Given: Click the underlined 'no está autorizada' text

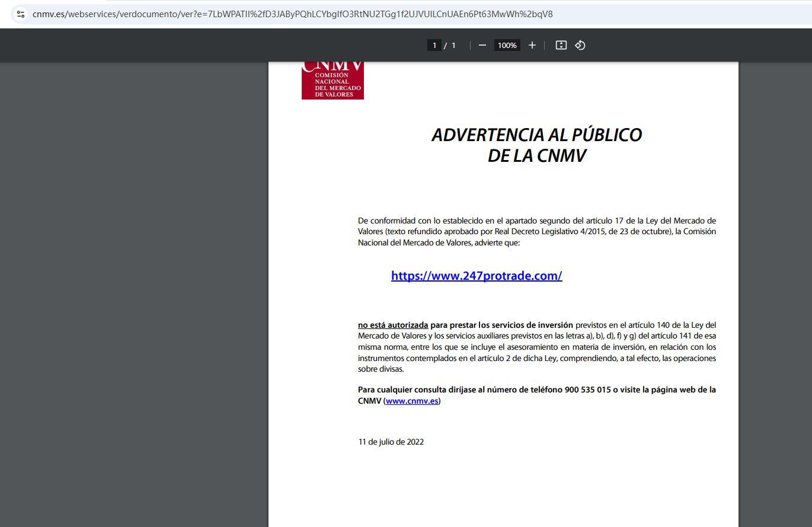Looking at the screenshot, I should coord(392,325).
